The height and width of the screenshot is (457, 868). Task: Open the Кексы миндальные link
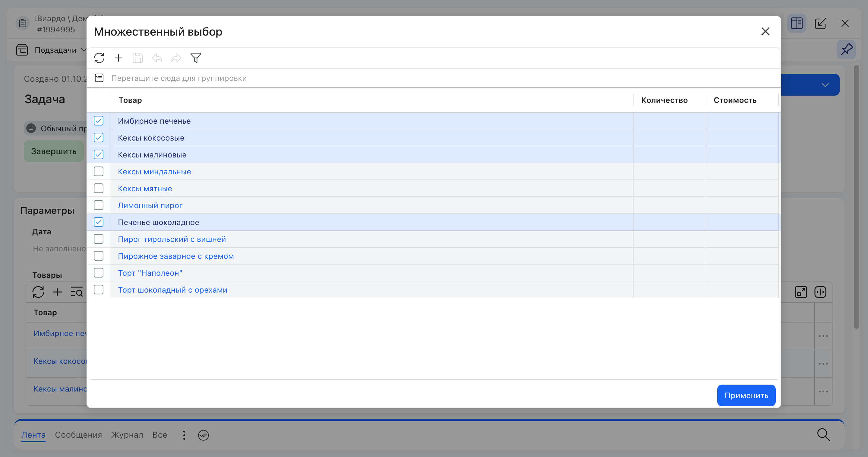(x=154, y=172)
